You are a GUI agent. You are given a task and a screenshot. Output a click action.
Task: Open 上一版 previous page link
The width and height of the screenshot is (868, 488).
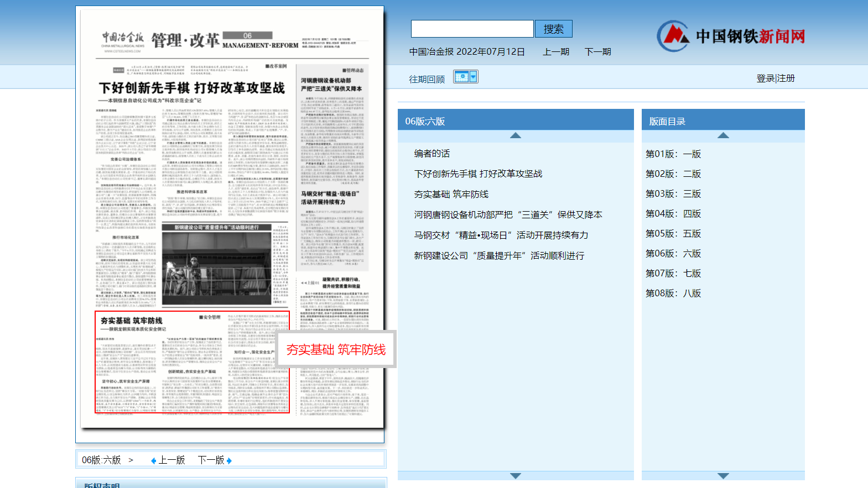(x=172, y=460)
